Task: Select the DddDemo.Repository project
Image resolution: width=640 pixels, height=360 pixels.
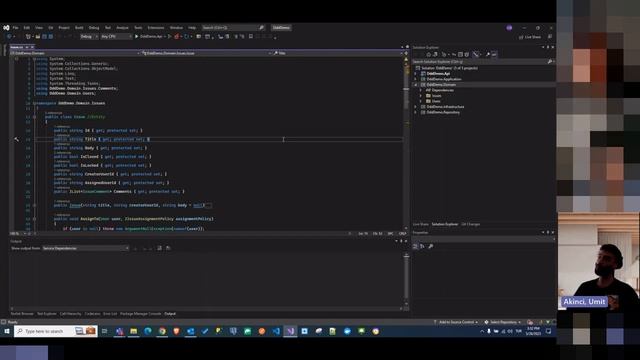Action: (443, 112)
